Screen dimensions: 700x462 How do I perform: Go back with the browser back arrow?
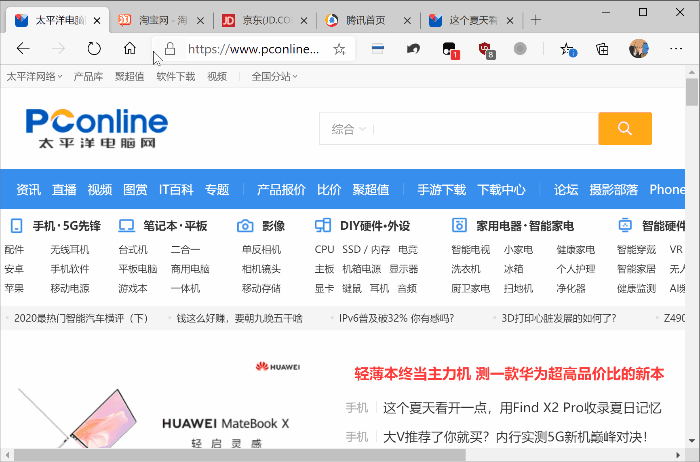[x=23, y=48]
